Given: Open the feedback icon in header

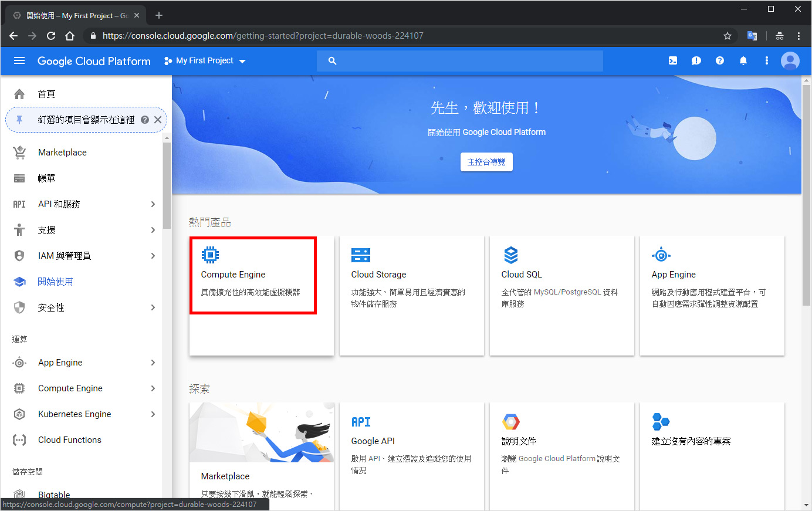Looking at the screenshot, I should (x=696, y=60).
